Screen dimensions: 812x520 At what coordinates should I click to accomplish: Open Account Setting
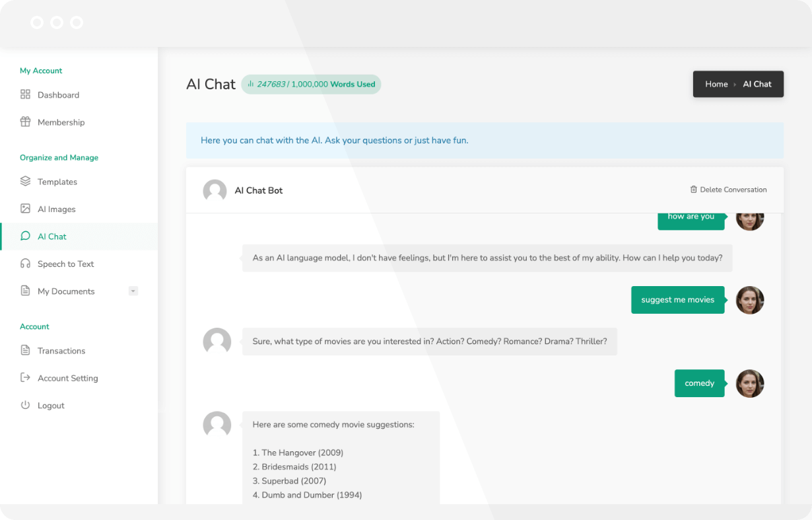(x=67, y=378)
